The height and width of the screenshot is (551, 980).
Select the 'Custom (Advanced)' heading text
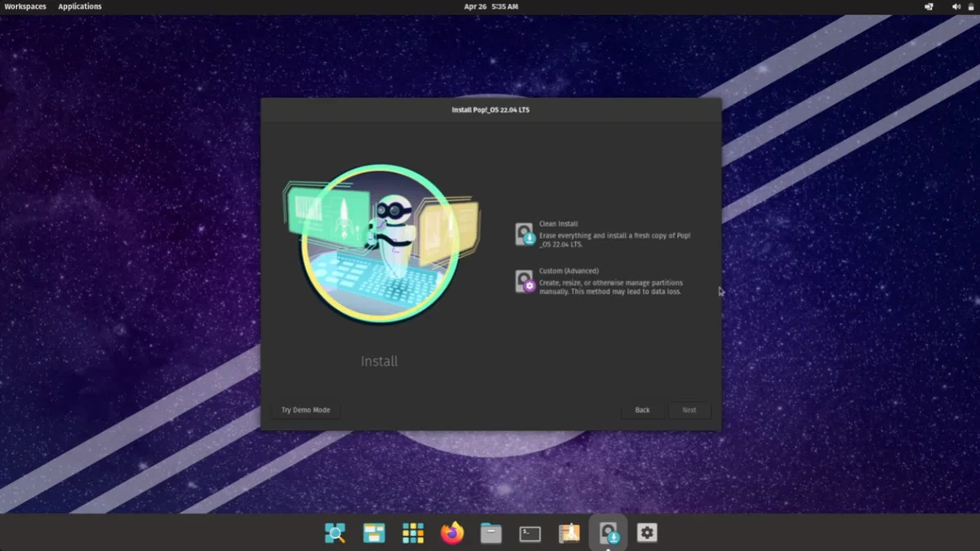click(x=569, y=271)
